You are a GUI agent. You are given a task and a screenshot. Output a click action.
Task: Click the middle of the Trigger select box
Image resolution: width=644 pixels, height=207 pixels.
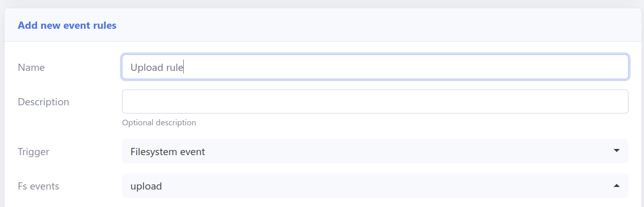click(375, 152)
